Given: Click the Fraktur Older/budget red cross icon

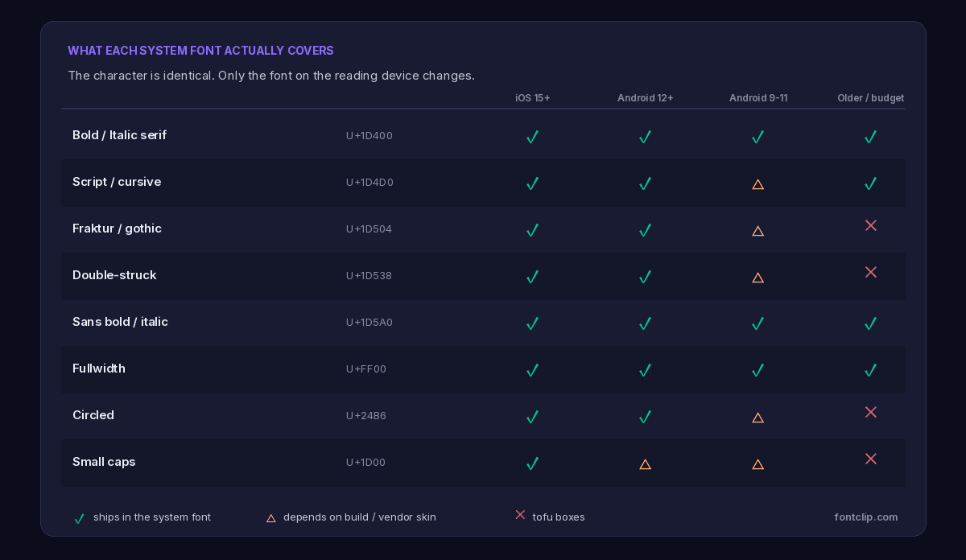Looking at the screenshot, I should point(870,225).
